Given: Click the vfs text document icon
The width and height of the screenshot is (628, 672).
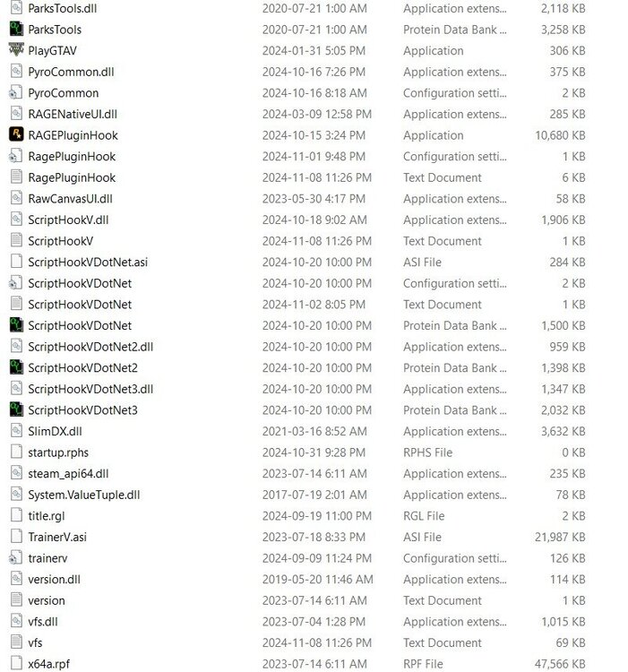Looking at the screenshot, I should (x=16, y=642).
